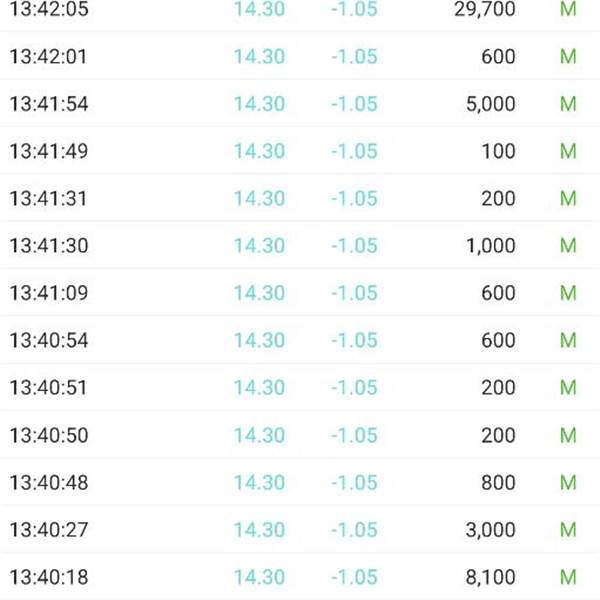Click the 14.30 price at 13:41:30
This screenshot has height=600, width=600.
[x=259, y=245]
